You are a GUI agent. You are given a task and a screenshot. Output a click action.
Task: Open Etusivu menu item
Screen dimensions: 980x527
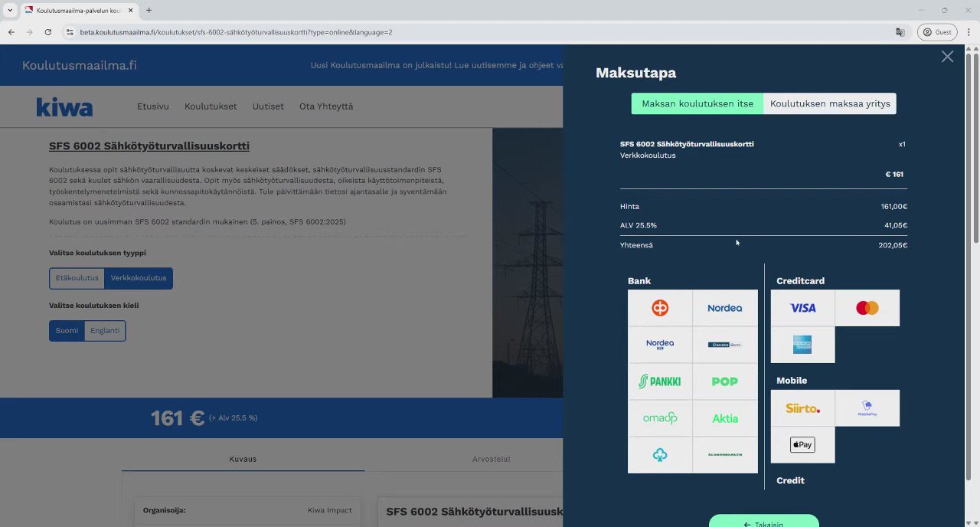click(x=153, y=106)
